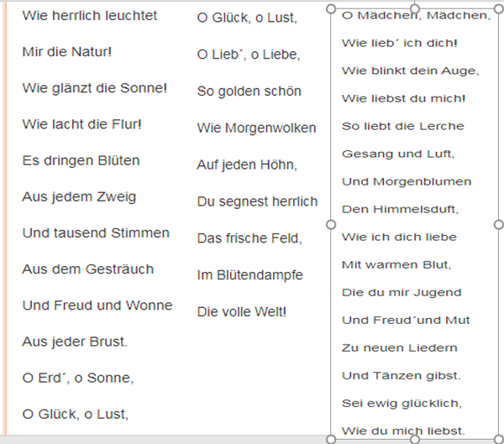Click the bottom-left resize handle of selected text box
This screenshot has width=504, height=444.
tap(330, 438)
